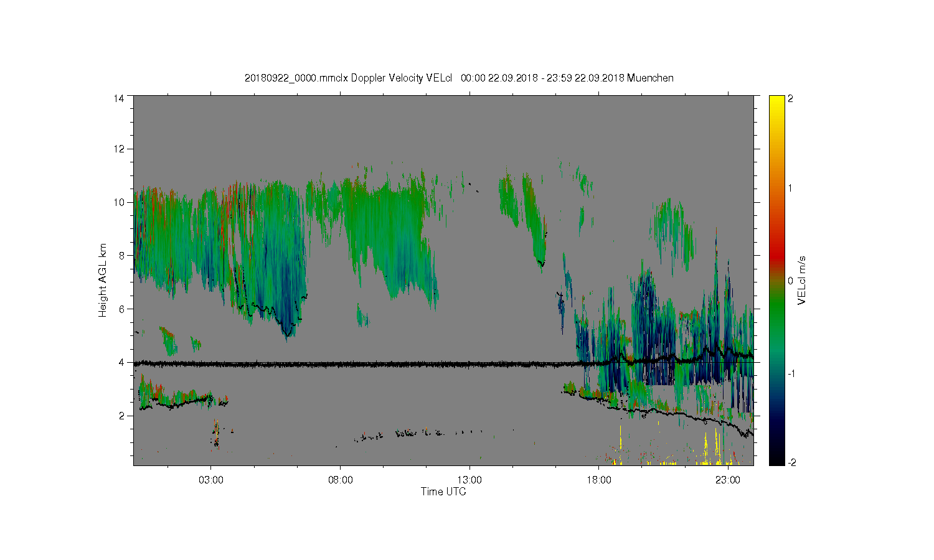
Task: Click the height axis label 4
Action: [x=121, y=362]
